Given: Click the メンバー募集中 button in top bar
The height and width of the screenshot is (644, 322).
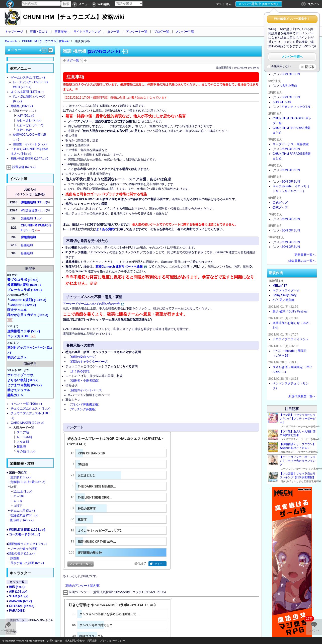Looking at the screenshot, I should pyautogui.click(x=259, y=4).
